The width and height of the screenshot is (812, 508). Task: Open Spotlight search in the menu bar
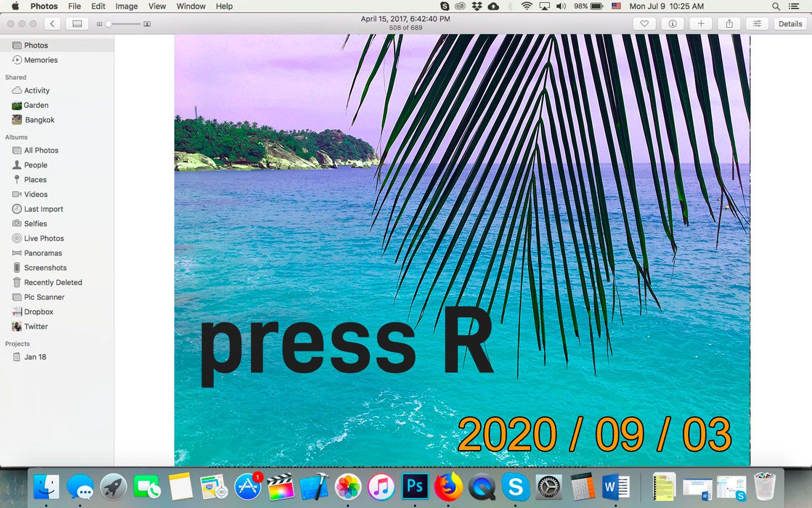coord(776,6)
